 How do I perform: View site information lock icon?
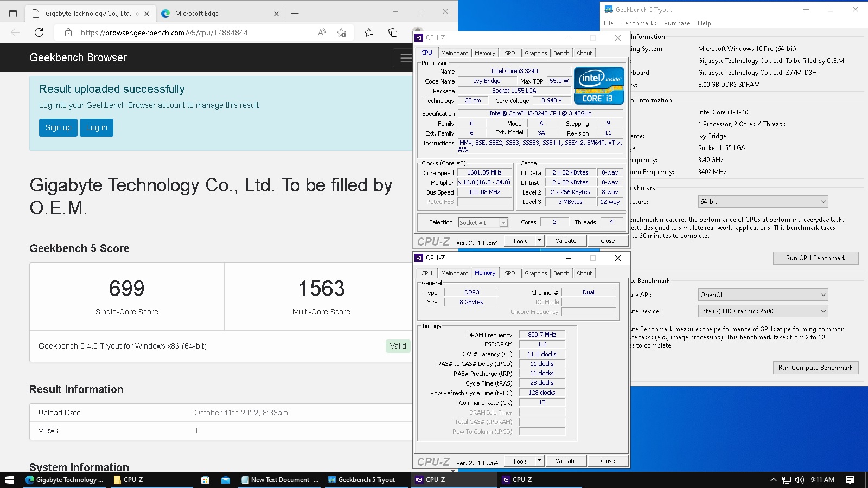tap(68, 33)
